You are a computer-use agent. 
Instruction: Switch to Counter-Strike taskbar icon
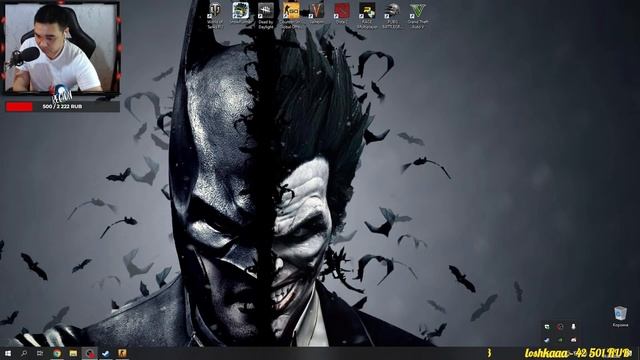click(x=122, y=353)
